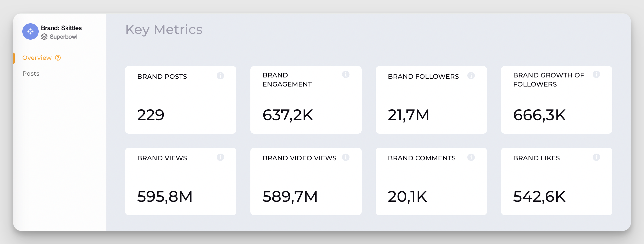
Task: Select the Overview section
Action: coord(37,58)
